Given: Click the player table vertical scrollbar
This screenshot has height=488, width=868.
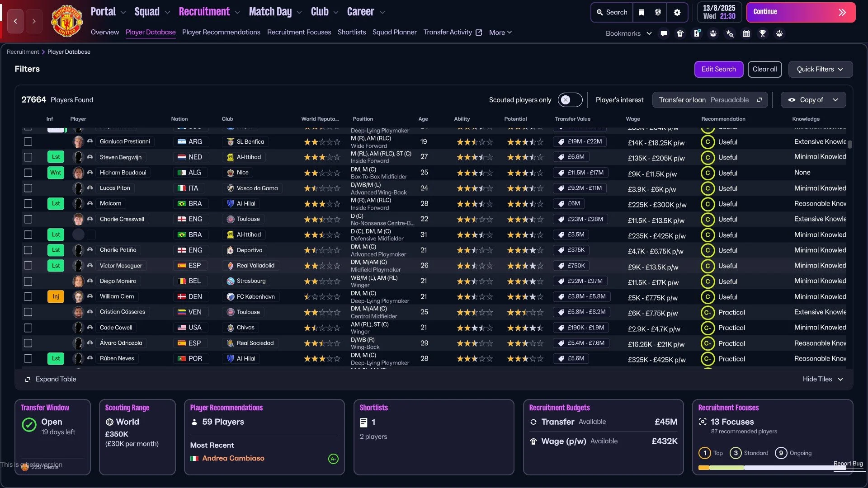Looking at the screenshot, I should [x=850, y=145].
